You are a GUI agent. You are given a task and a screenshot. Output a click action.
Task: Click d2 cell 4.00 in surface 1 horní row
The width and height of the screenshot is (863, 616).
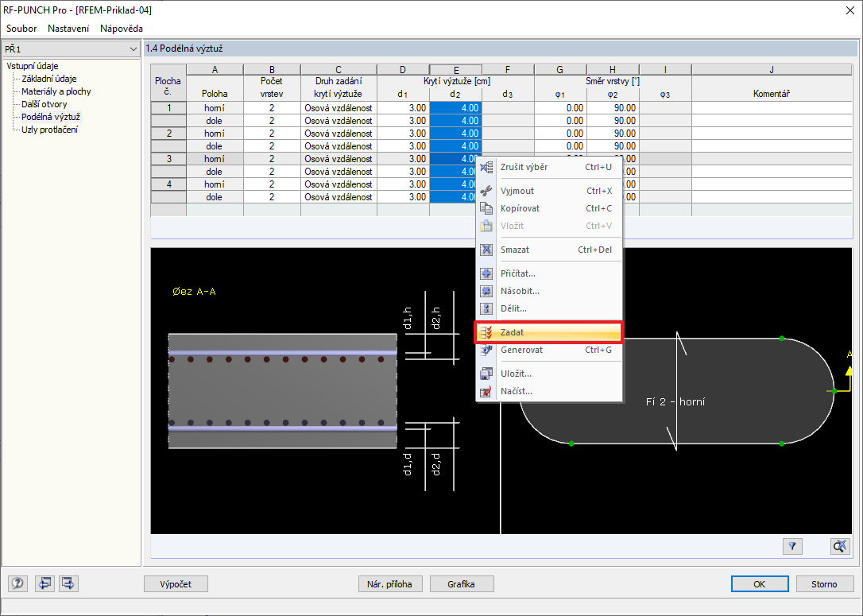click(455, 108)
